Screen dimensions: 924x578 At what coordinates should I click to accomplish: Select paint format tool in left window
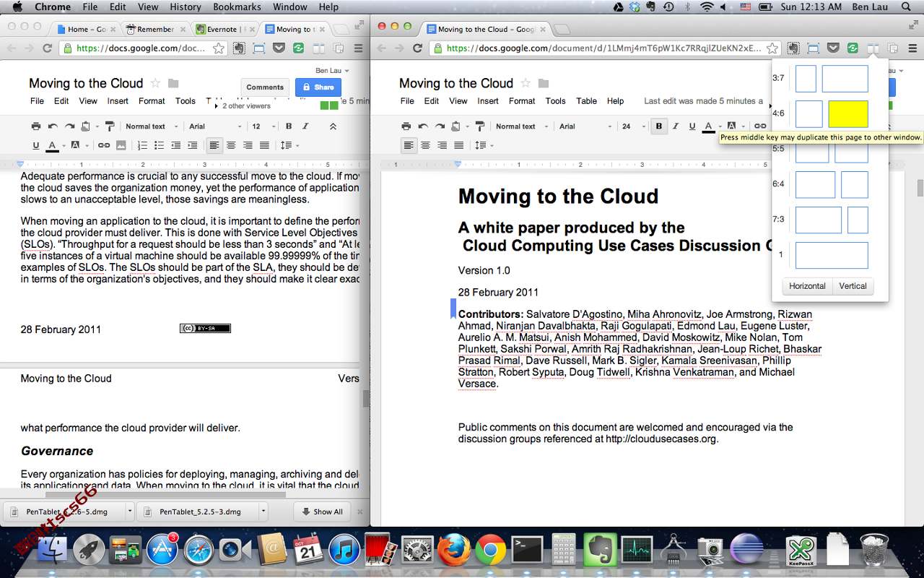[110, 126]
